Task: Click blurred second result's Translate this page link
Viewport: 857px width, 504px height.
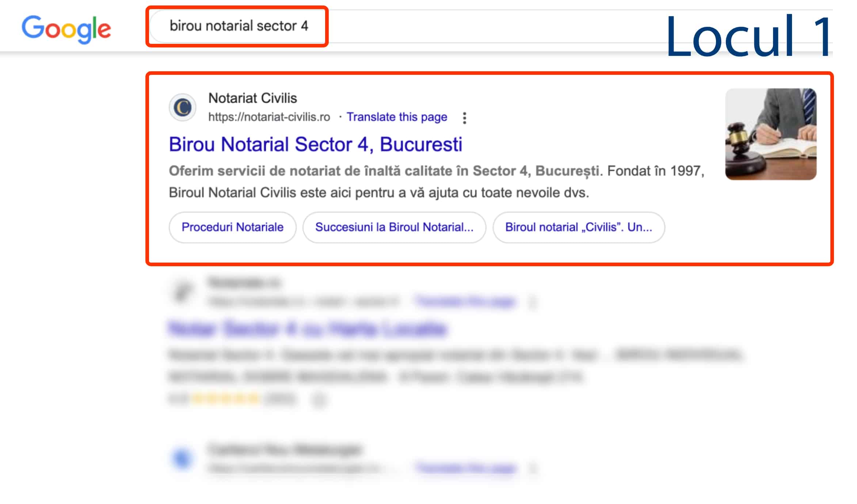Action: pyautogui.click(x=465, y=301)
